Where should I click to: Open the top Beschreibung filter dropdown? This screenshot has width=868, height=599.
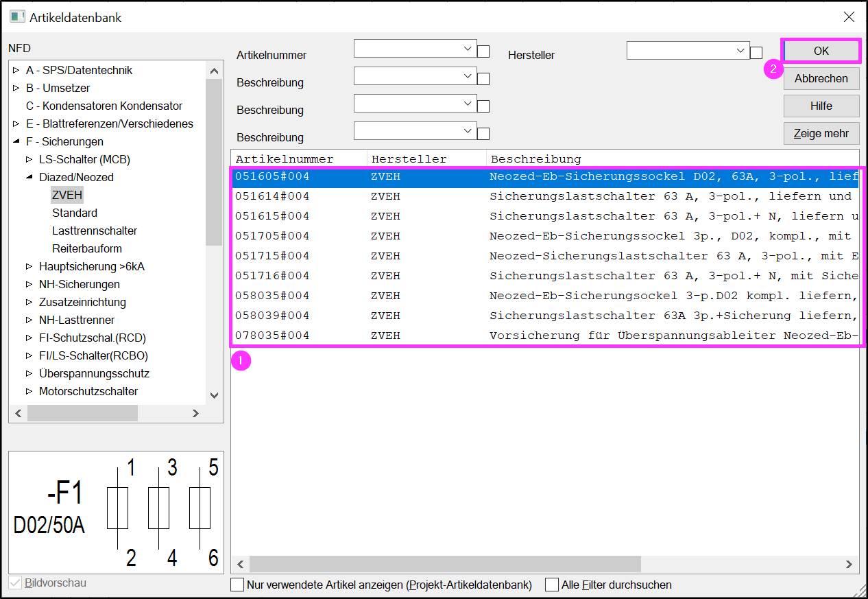(x=468, y=76)
